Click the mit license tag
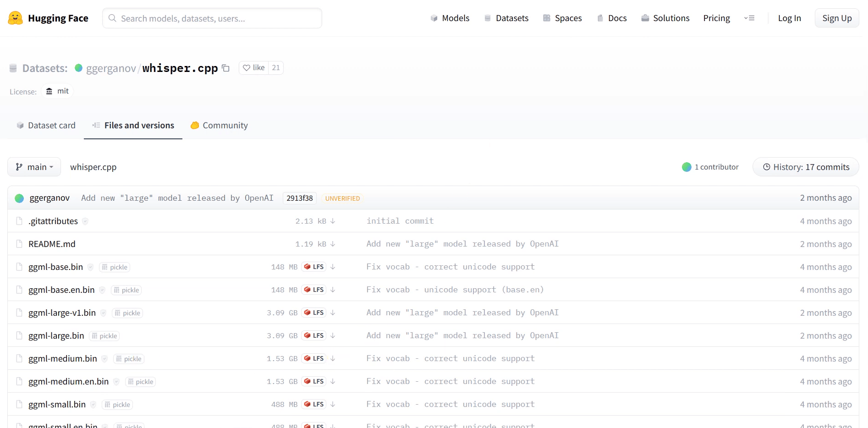 [57, 91]
